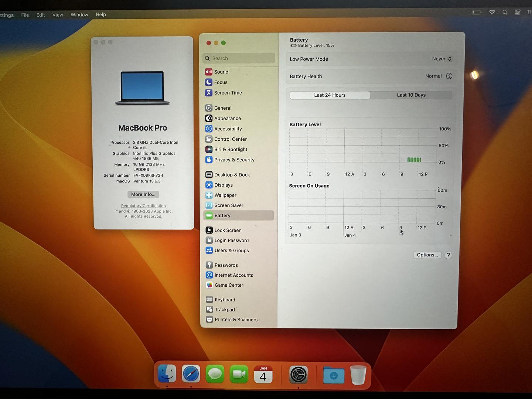Click MacBook image in About window

(x=143, y=88)
